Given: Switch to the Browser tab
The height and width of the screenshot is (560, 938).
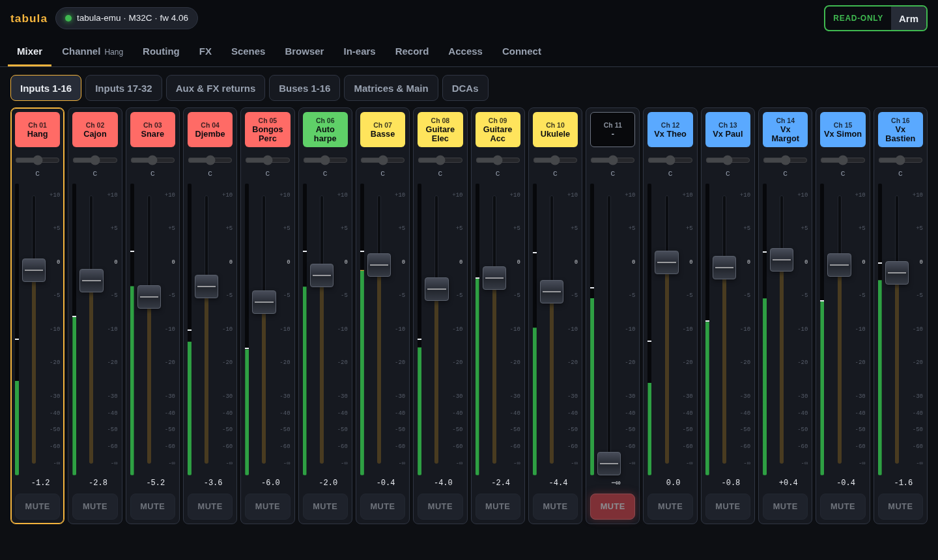Looking at the screenshot, I should click(304, 51).
